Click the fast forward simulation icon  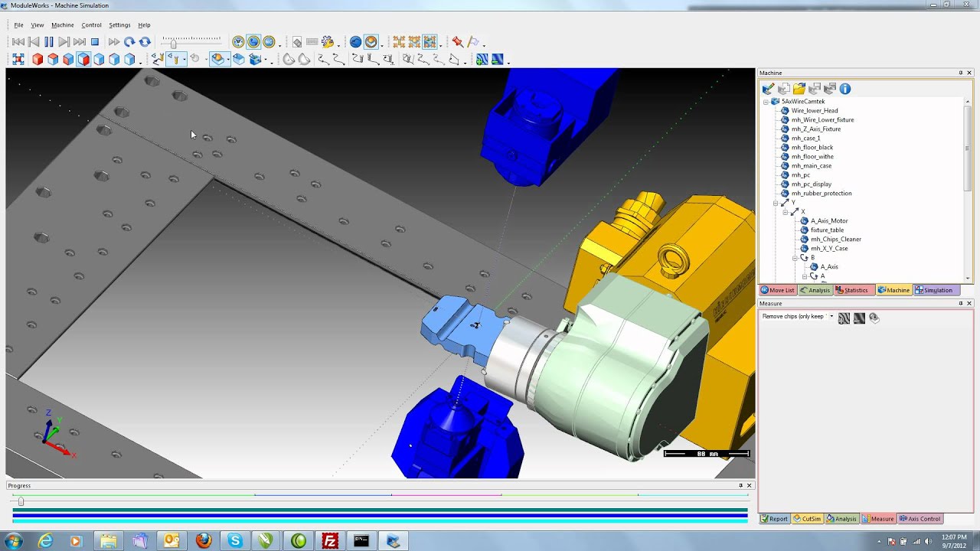coord(114,42)
